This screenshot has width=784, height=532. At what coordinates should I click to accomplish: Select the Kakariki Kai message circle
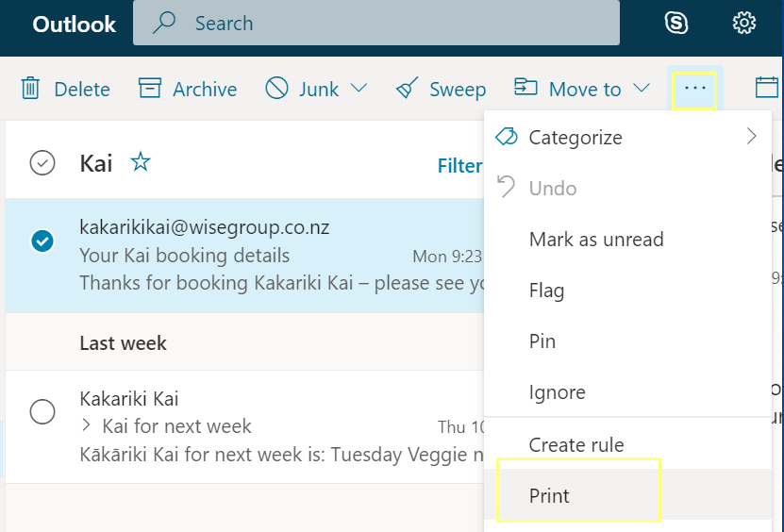(x=42, y=411)
